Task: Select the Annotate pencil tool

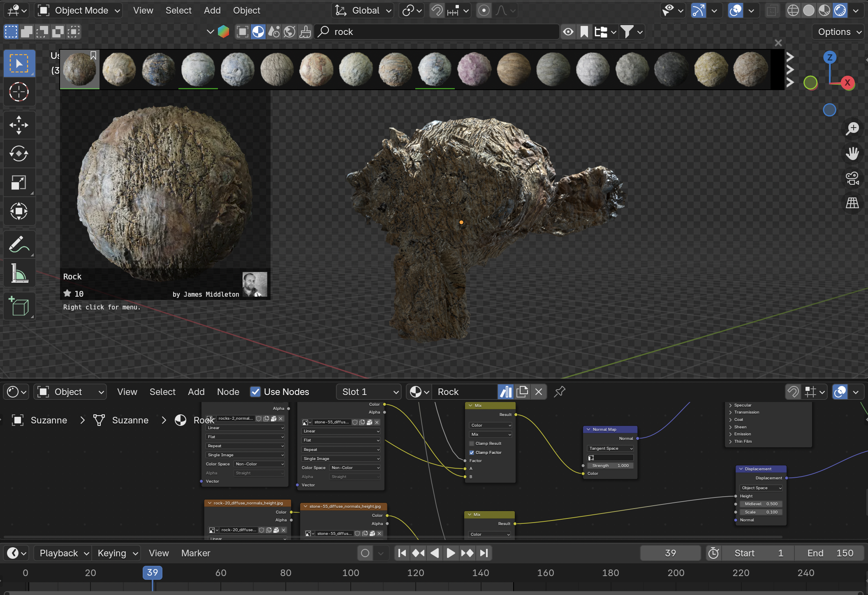Action: pyautogui.click(x=19, y=244)
